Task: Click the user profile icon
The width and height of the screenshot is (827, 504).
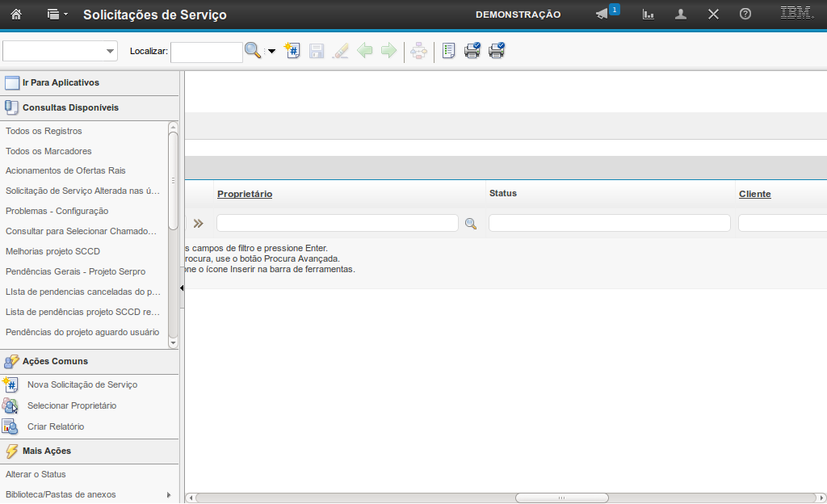Action: pyautogui.click(x=681, y=15)
